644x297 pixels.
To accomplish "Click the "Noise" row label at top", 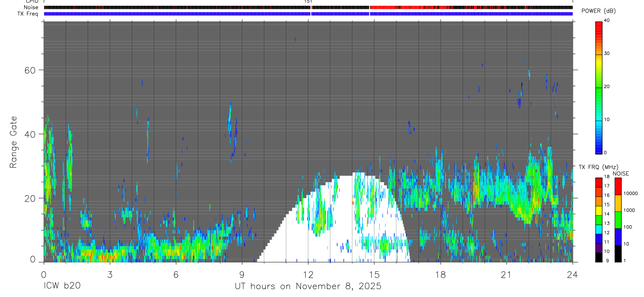I will click(x=30, y=7).
